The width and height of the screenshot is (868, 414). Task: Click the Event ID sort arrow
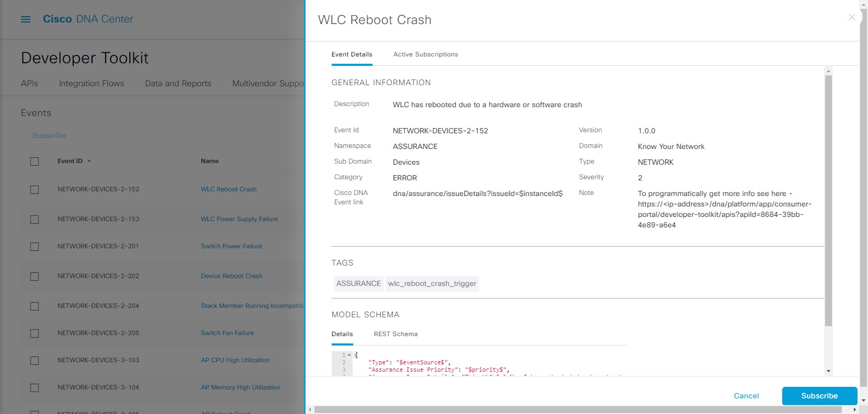pos(89,161)
